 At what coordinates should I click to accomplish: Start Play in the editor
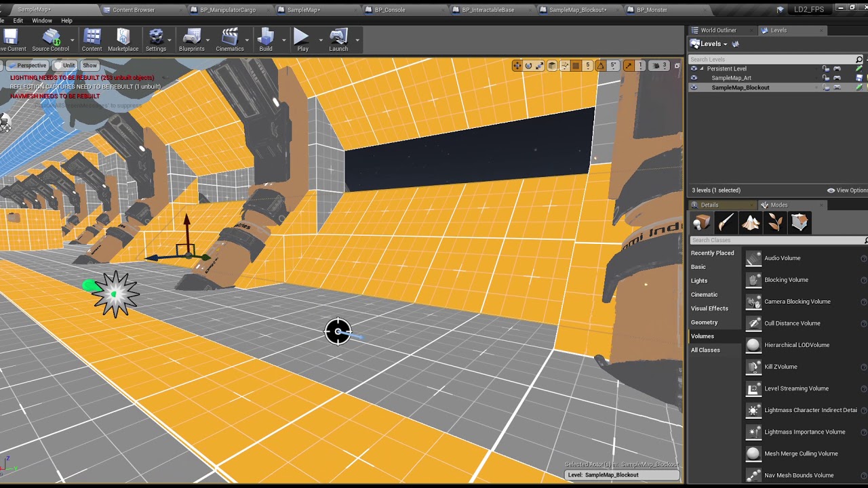tap(302, 40)
